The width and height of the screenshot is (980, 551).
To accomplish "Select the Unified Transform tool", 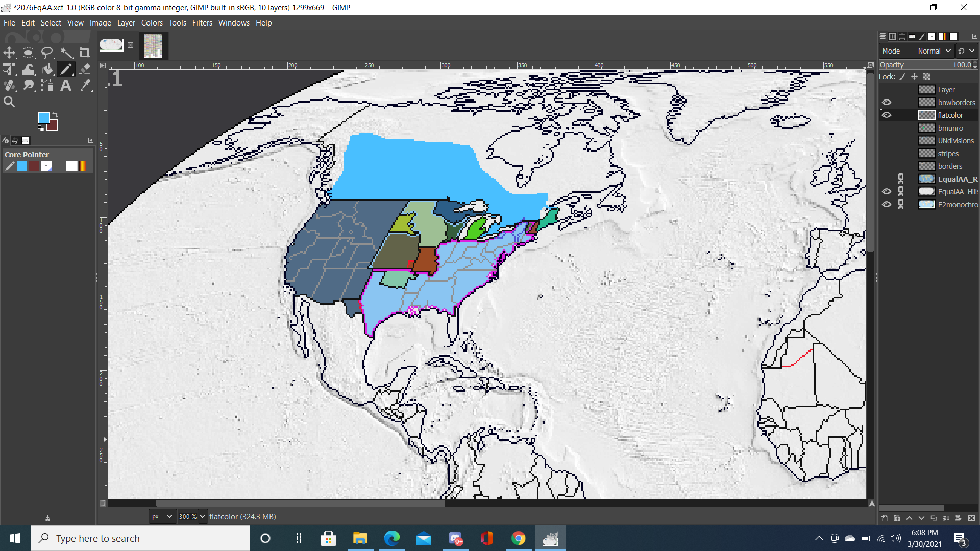I will 9,69.
